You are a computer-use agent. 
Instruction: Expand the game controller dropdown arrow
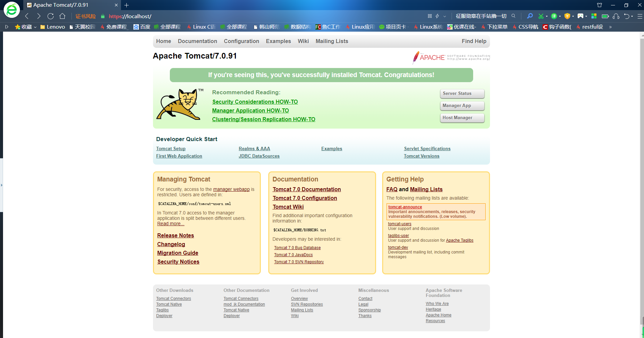pyautogui.click(x=586, y=16)
